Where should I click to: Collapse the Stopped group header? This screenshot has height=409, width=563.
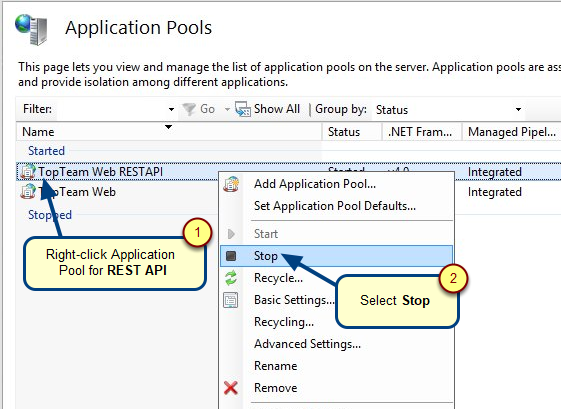50,215
